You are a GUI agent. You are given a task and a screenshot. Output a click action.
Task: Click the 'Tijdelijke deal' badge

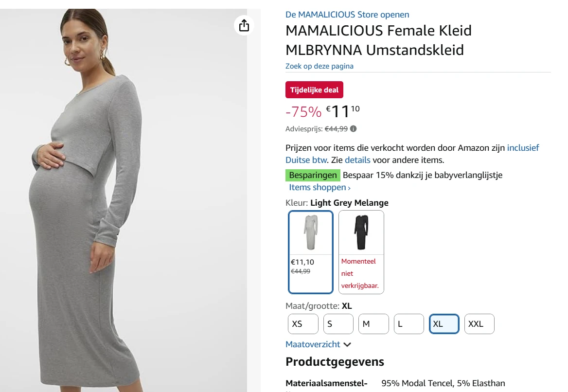click(314, 89)
